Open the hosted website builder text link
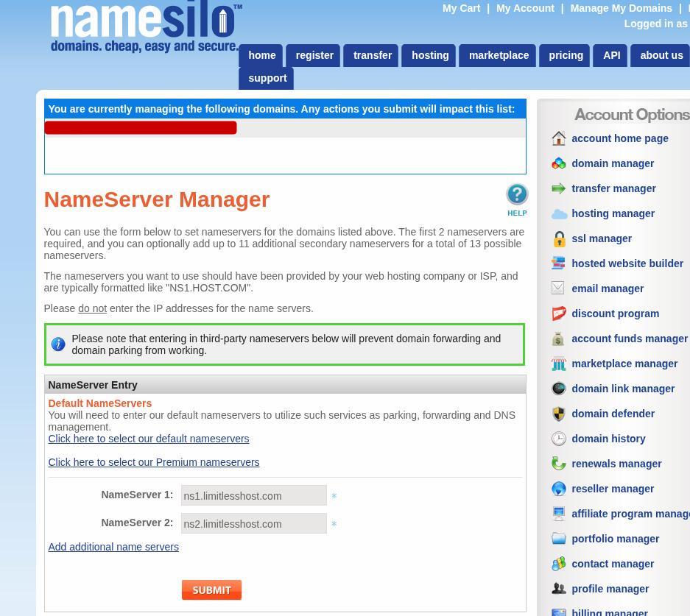The width and height of the screenshot is (690, 616). pyautogui.click(x=627, y=263)
